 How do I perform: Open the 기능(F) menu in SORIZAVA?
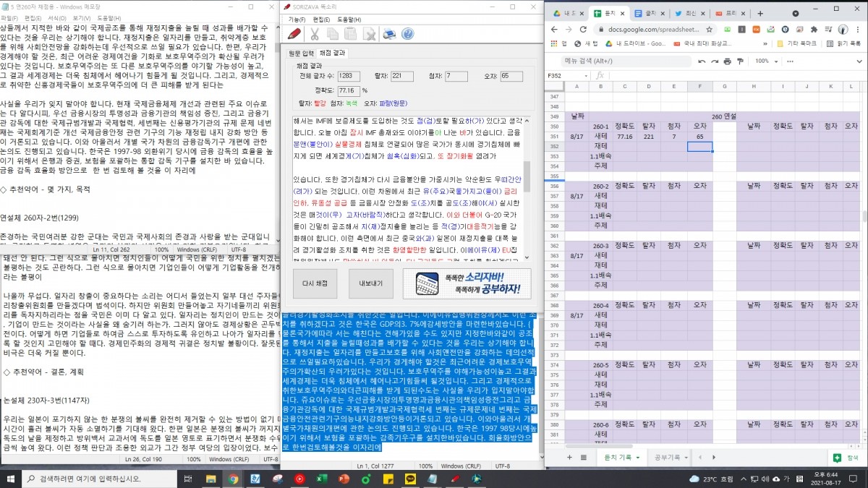tap(297, 20)
